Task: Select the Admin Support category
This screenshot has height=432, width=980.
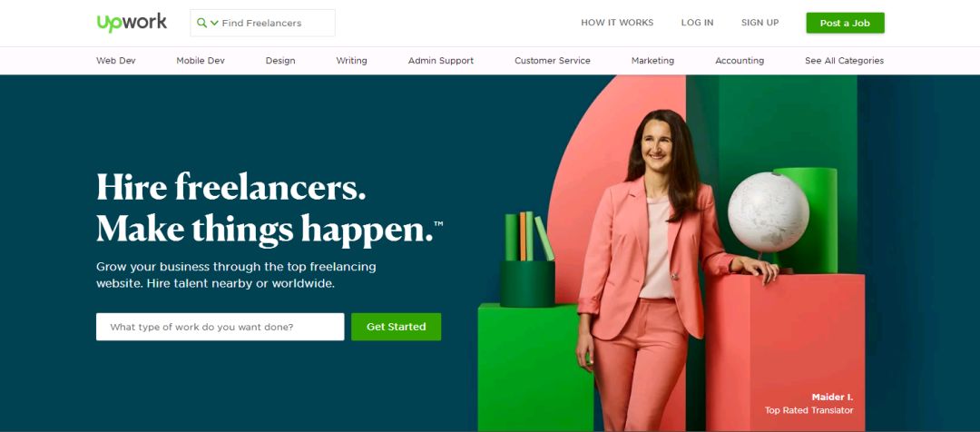Action: click(441, 61)
